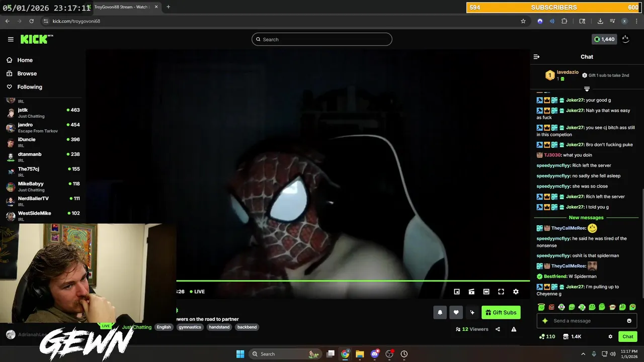
Task: Open the user profile avatar menu
Action: 625,39
